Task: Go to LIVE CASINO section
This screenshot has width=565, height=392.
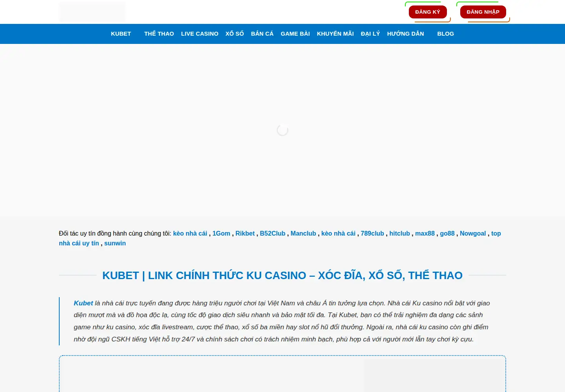Action: tap(200, 34)
